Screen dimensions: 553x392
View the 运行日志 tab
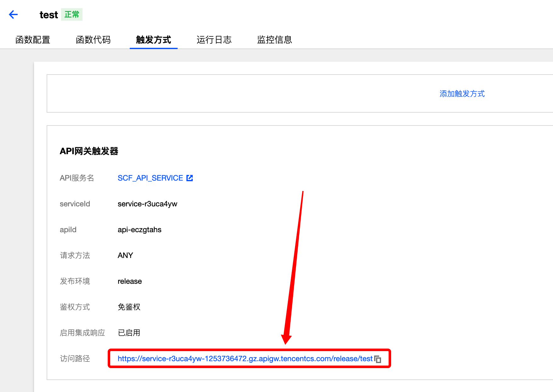pos(214,40)
